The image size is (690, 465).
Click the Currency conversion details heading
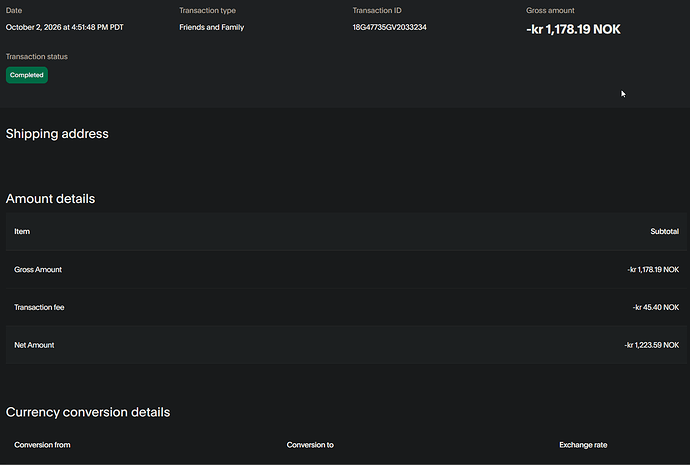[x=88, y=412]
